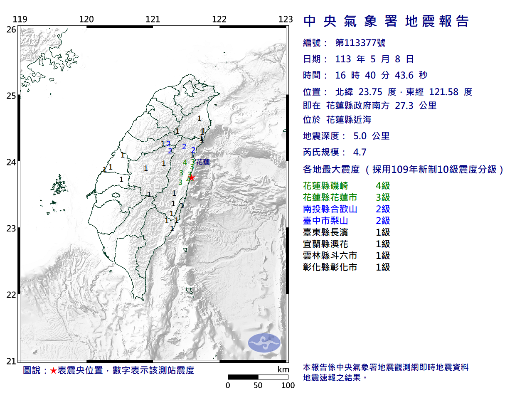Click the heading 各地最大震度
Screen dimensions: 532x399
331,170
